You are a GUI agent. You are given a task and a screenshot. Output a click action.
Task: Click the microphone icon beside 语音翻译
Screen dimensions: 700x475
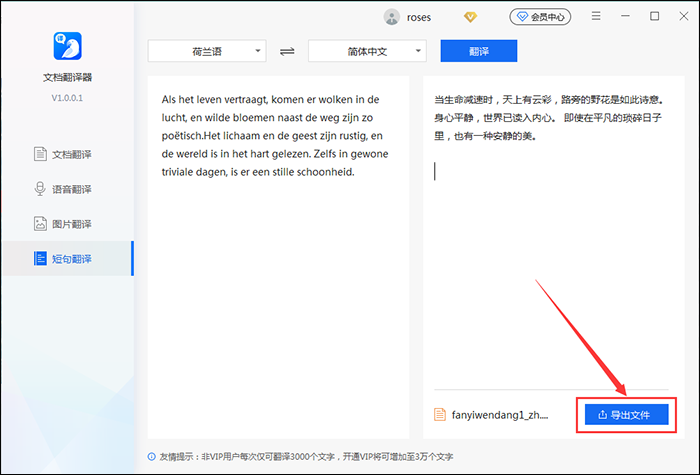tap(40, 189)
